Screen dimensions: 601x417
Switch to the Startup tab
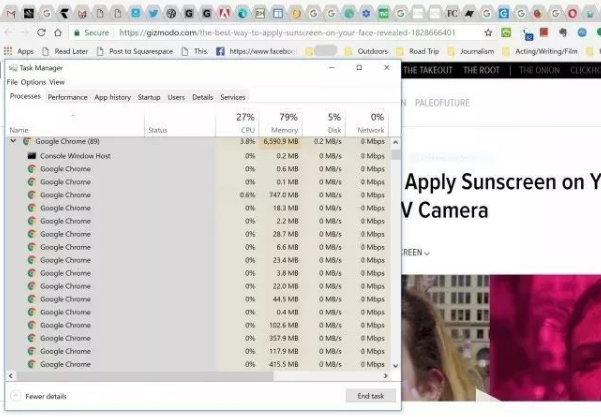click(x=148, y=97)
